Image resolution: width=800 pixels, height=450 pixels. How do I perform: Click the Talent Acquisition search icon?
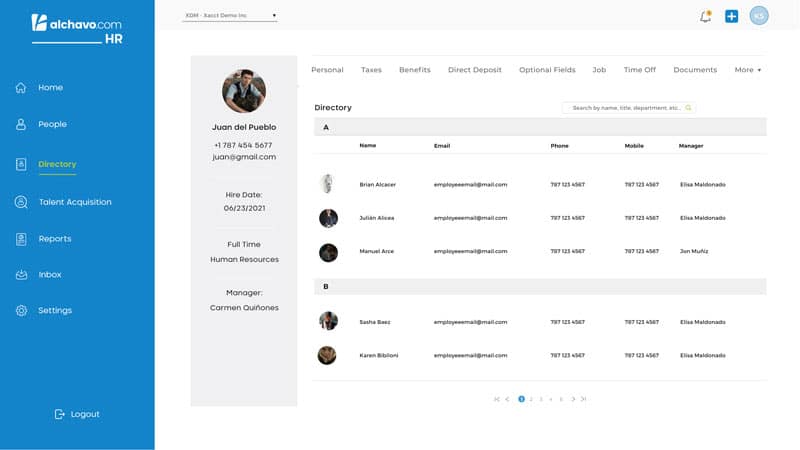click(x=21, y=202)
